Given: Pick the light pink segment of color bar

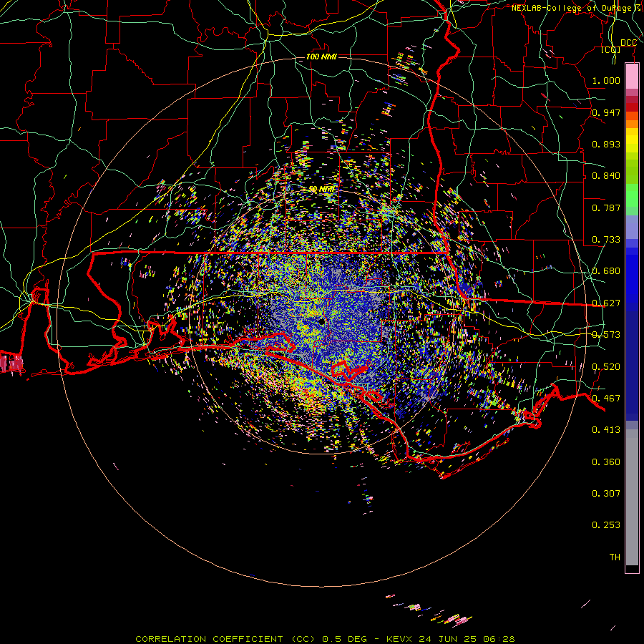Looking at the screenshot, I should [632, 77].
